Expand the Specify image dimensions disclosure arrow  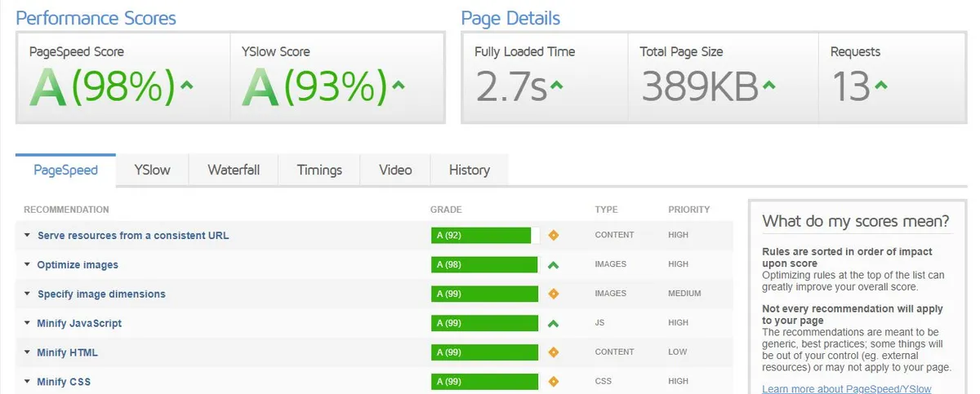click(x=27, y=294)
